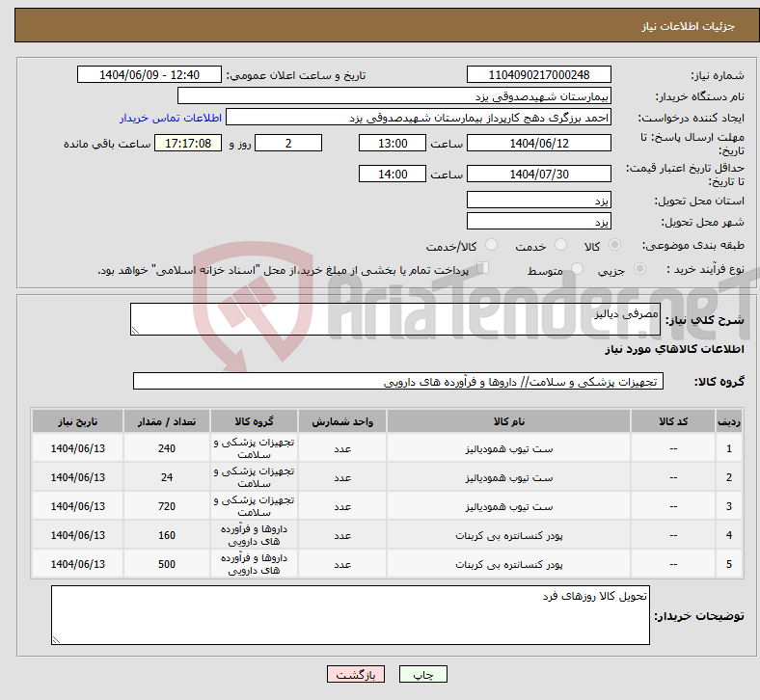Click the deadline time field 13:00

[x=393, y=143]
